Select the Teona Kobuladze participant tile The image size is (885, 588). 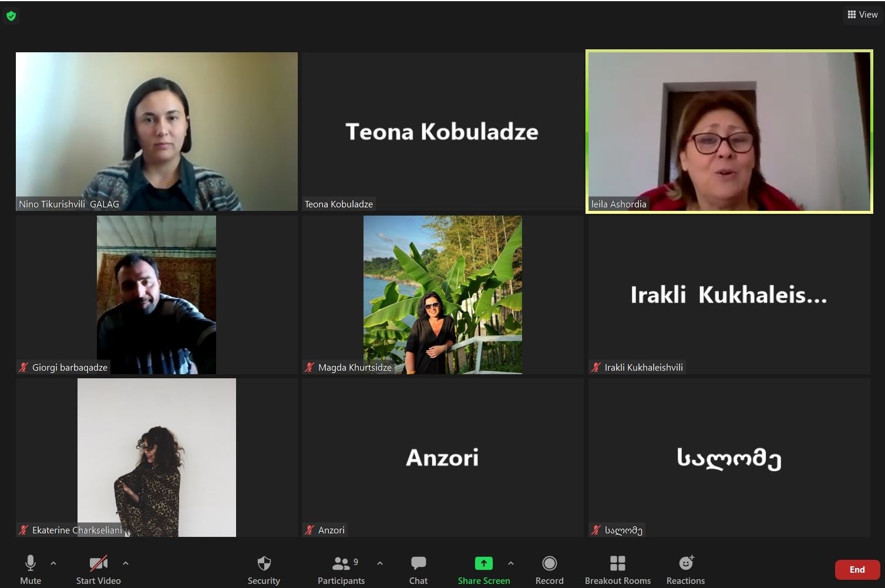(442, 132)
